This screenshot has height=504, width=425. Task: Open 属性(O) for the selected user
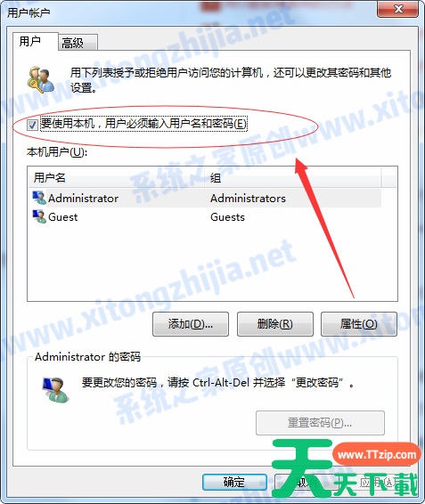[359, 324]
